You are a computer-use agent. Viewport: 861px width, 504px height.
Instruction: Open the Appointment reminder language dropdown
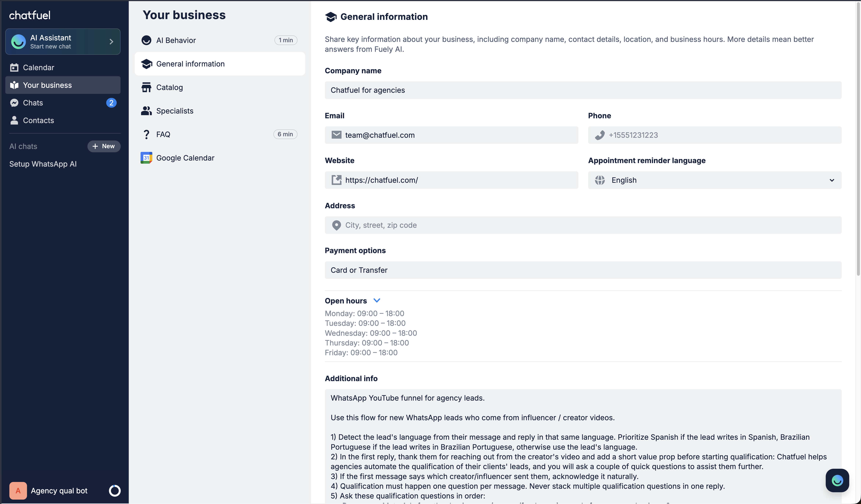tap(714, 180)
